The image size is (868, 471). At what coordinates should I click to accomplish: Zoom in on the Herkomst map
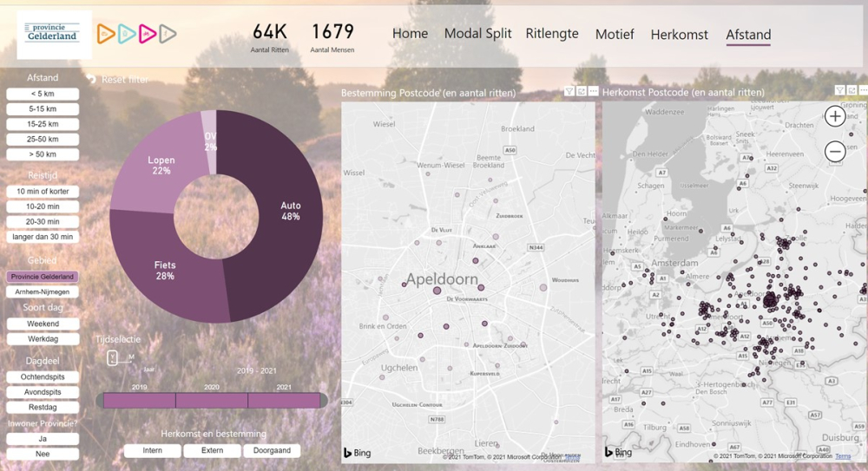[834, 116]
